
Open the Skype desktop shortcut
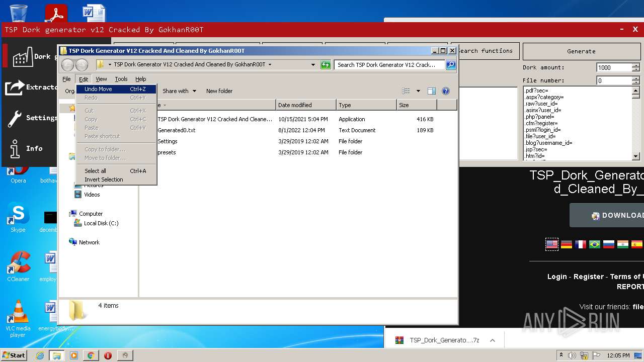coord(18,219)
